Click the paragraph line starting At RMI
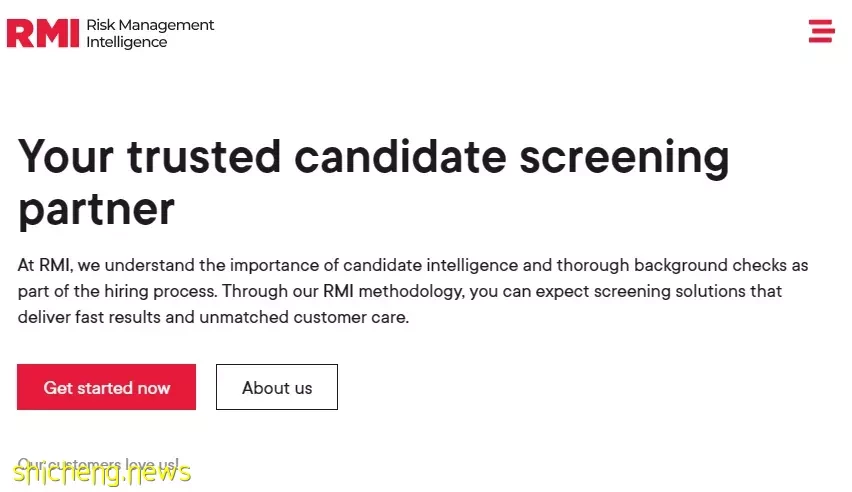852x492 pixels. 413,265
